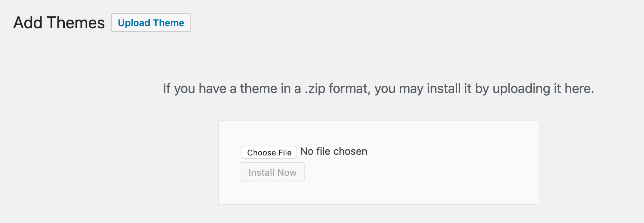Pick a file using the file chooser
The height and width of the screenshot is (223, 644).
click(x=269, y=153)
